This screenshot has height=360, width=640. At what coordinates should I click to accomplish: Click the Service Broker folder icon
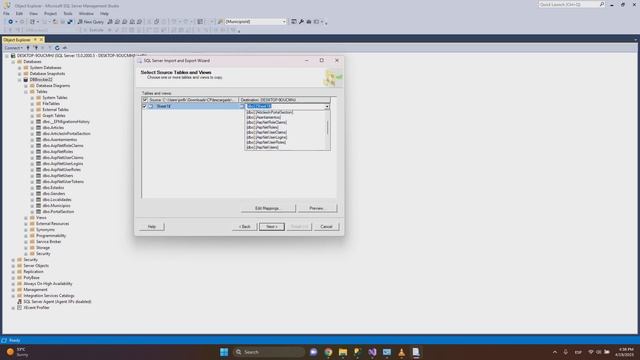click(32, 242)
